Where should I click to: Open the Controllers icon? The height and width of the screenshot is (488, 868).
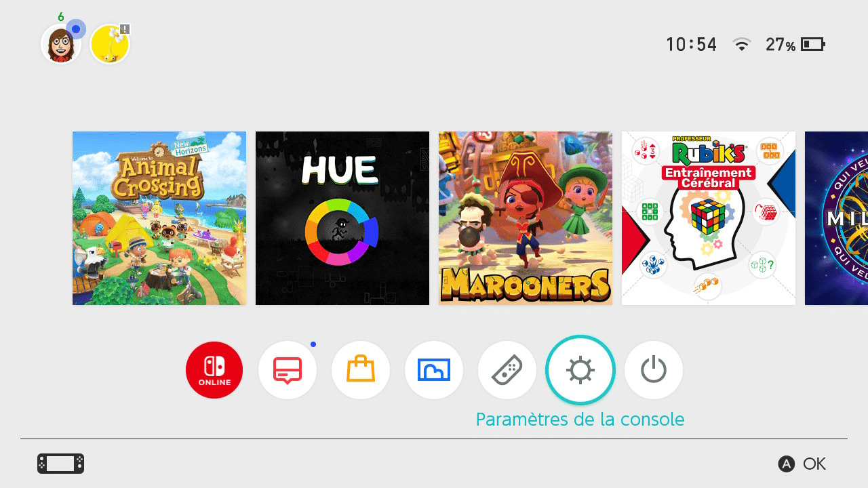pos(507,370)
